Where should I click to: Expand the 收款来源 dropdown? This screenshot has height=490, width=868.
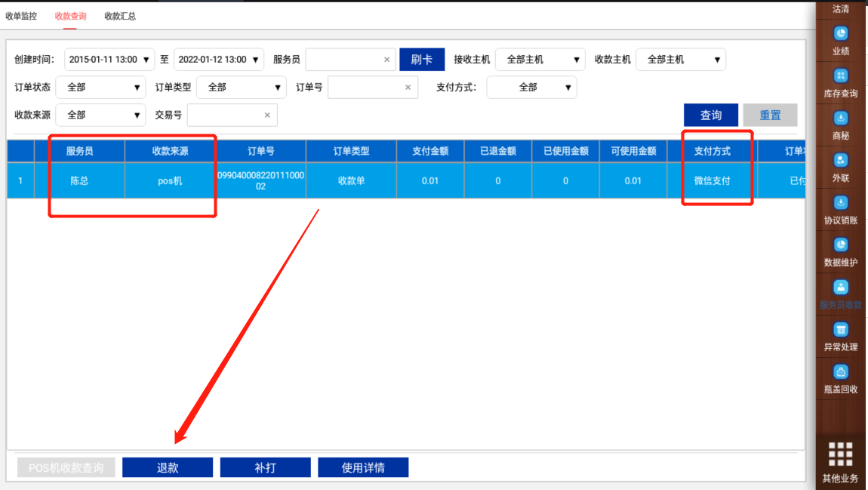coord(100,116)
